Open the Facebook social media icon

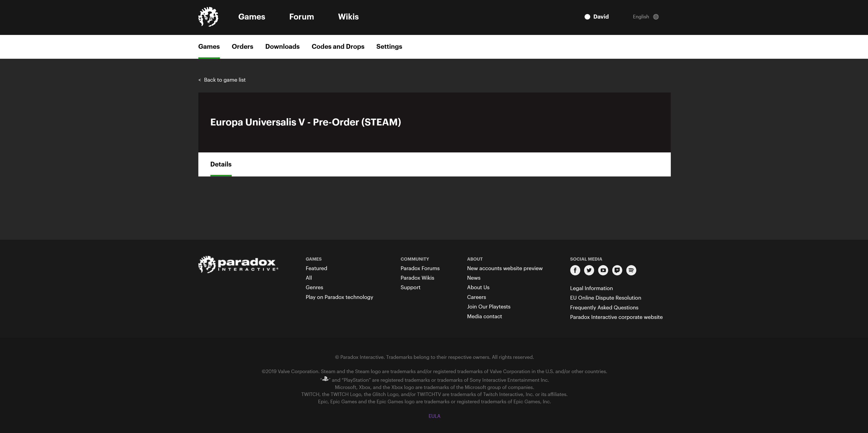(x=575, y=270)
